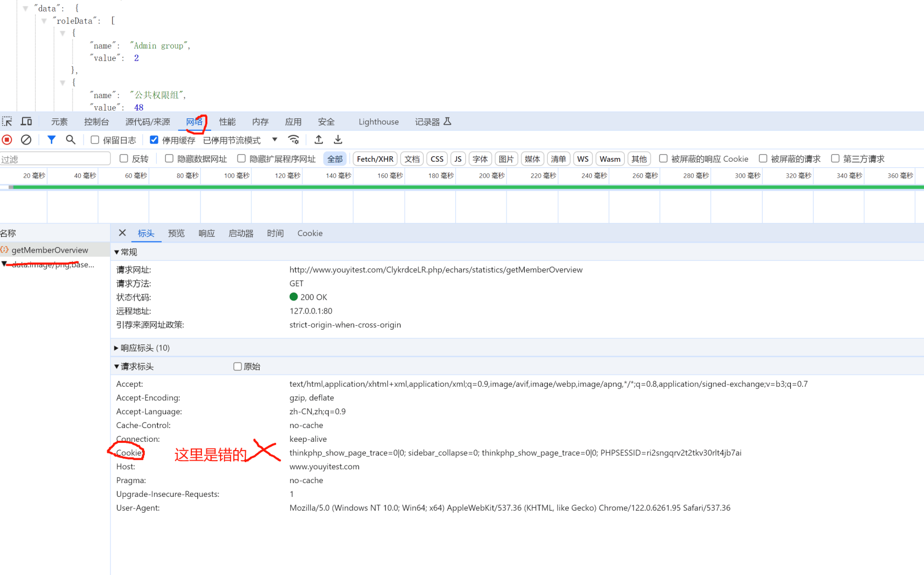Click the recorder flask icon
Viewport: 924px width, 575px height.
click(x=447, y=122)
